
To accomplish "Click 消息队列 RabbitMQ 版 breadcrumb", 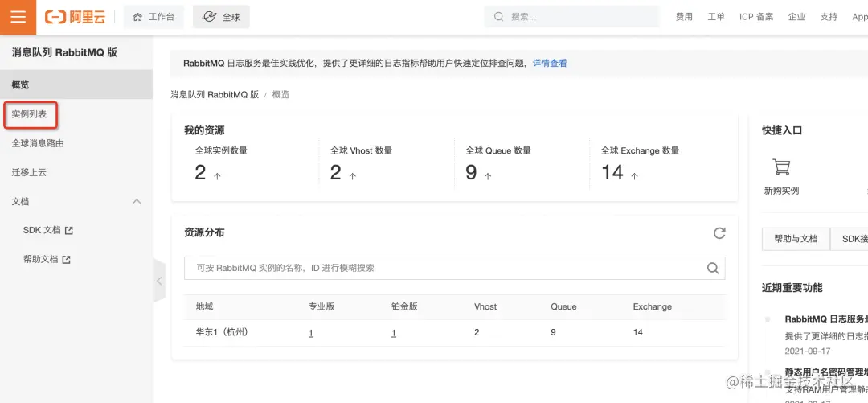I will [x=215, y=94].
